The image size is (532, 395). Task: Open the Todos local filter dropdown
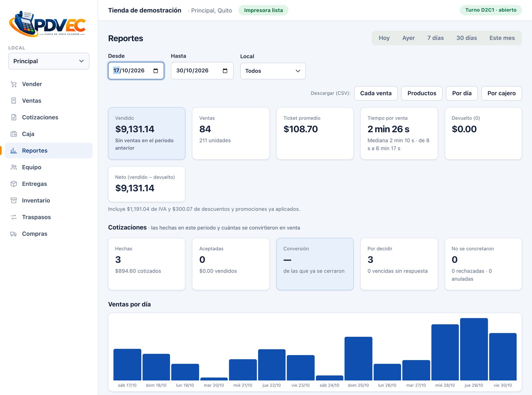[273, 71]
